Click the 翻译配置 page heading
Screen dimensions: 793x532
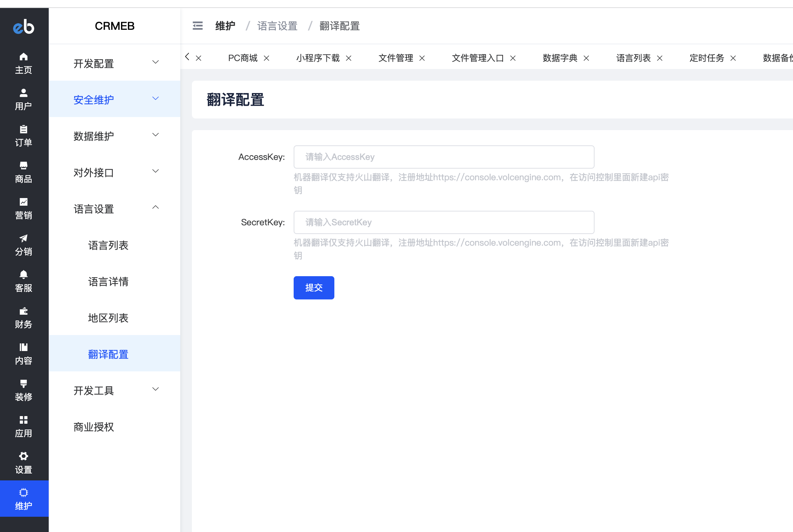tap(236, 100)
